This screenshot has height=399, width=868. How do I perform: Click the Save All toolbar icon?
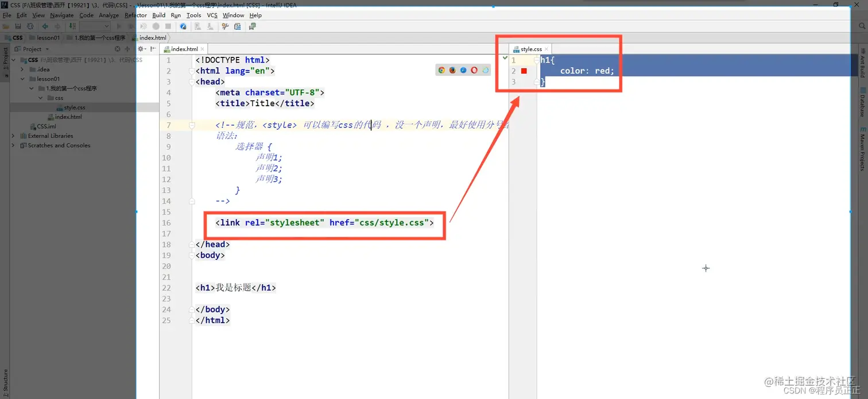pyautogui.click(x=18, y=26)
